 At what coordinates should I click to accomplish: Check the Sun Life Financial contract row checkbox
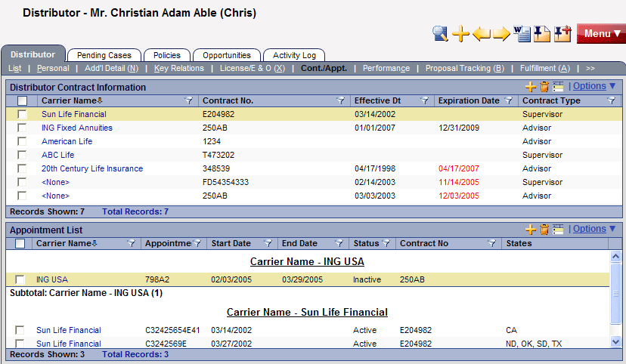tap(22, 114)
